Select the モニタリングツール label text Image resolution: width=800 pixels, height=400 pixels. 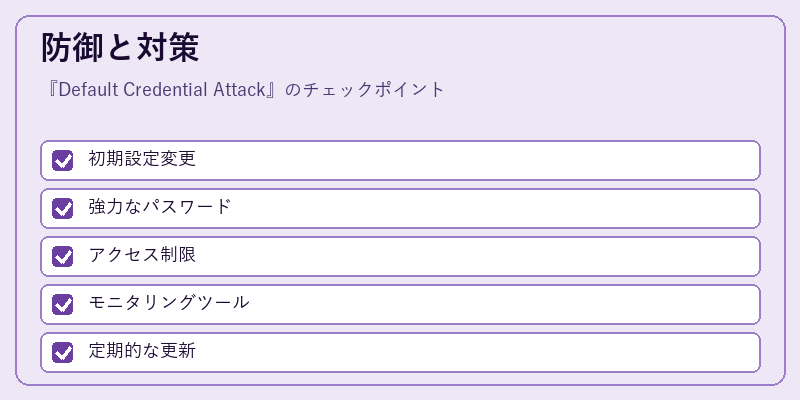pos(169,303)
